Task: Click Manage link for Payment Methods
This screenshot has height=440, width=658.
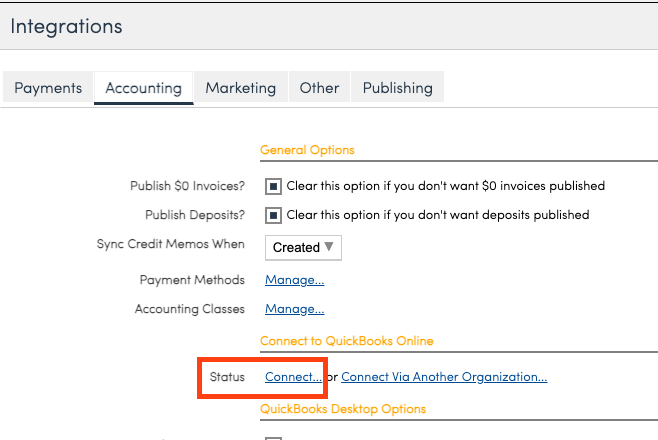Action: pos(294,280)
